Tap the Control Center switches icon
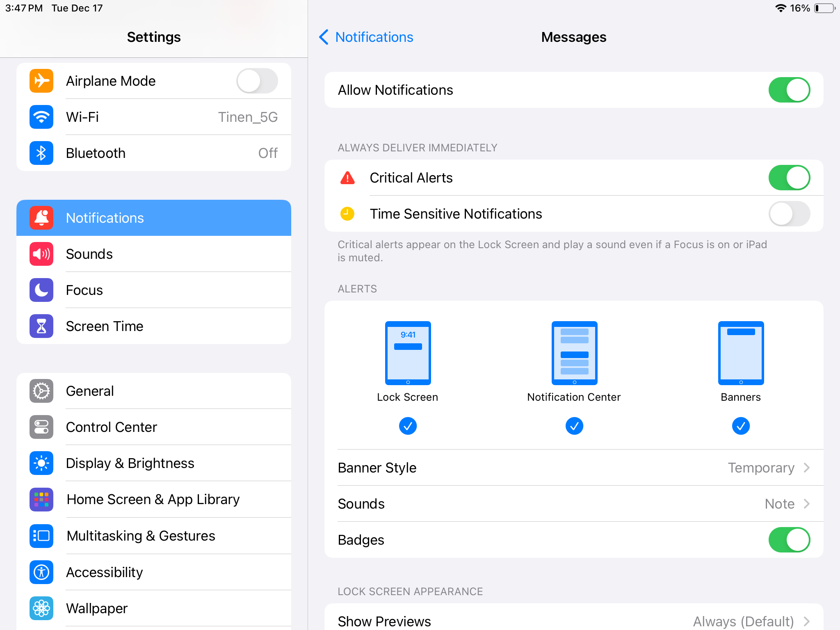The image size is (840, 630). coord(41,427)
